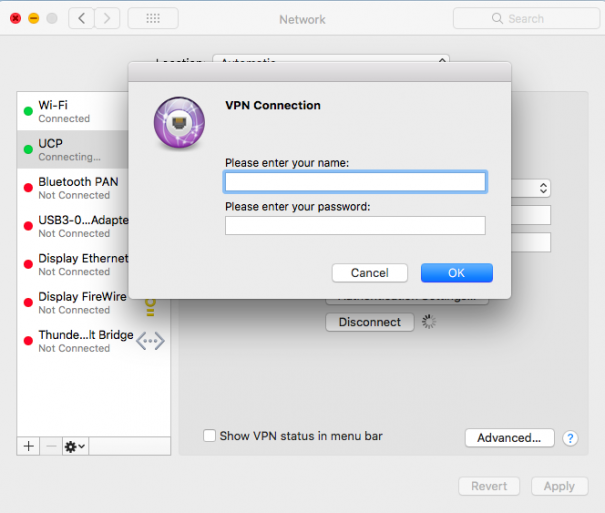Focus the name input field
This screenshot has width=605, height=513.
click(x=355, y=182)
